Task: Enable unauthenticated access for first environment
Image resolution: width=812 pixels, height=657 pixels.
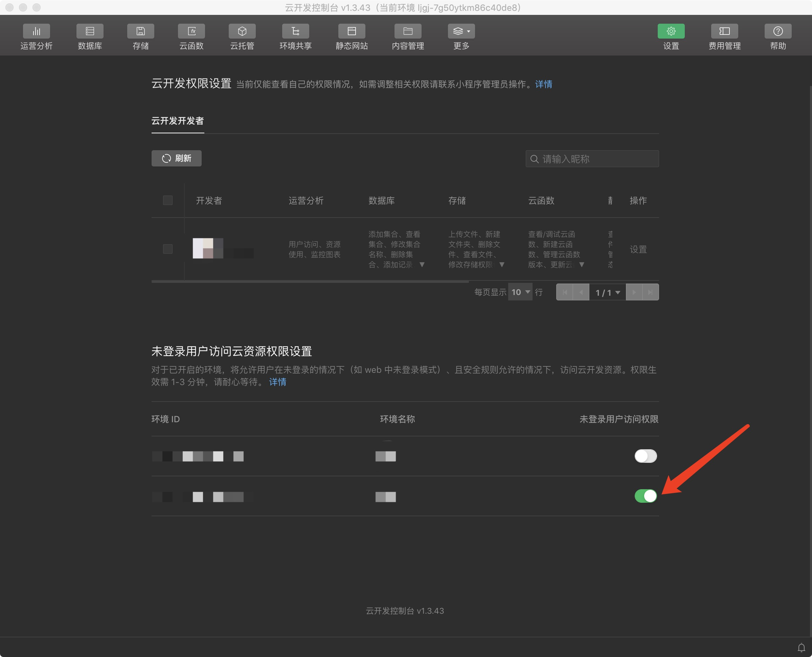Action: (646, 456)
